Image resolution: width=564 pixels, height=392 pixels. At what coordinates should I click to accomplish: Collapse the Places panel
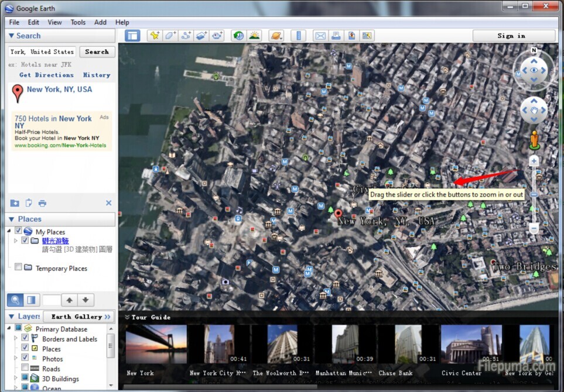tap(12, 219)
